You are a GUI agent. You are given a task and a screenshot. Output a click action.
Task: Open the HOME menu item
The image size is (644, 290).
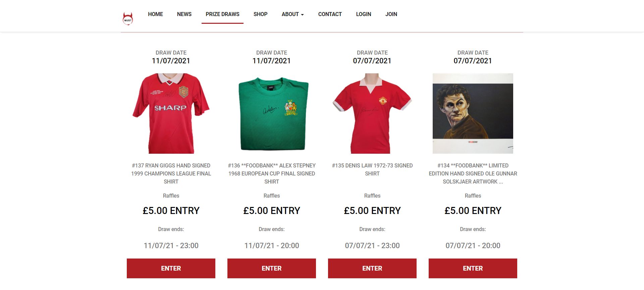pyautogui.click(x=155, y=14)
